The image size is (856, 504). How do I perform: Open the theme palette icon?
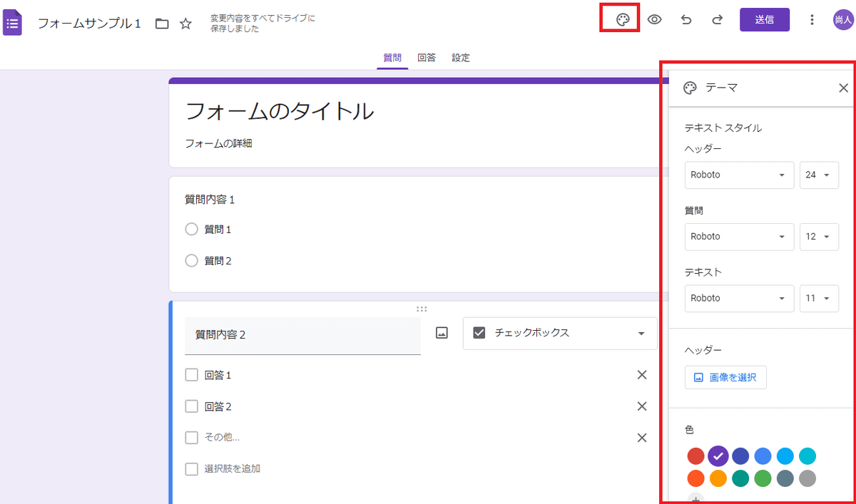(x=622, y=20)
